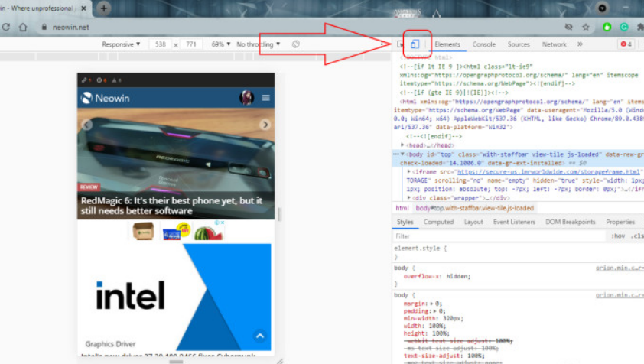View site info via the lock icon

pos(44,27)
